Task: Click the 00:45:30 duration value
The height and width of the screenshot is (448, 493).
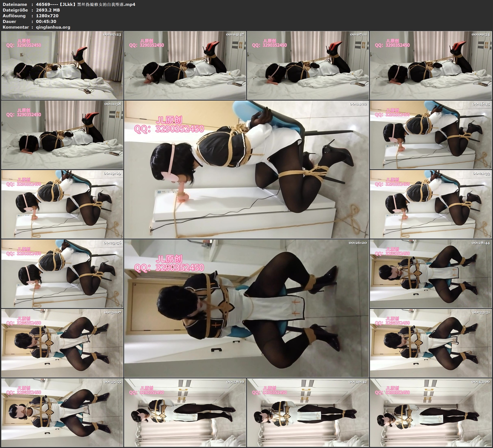Action: pos(46,21)
